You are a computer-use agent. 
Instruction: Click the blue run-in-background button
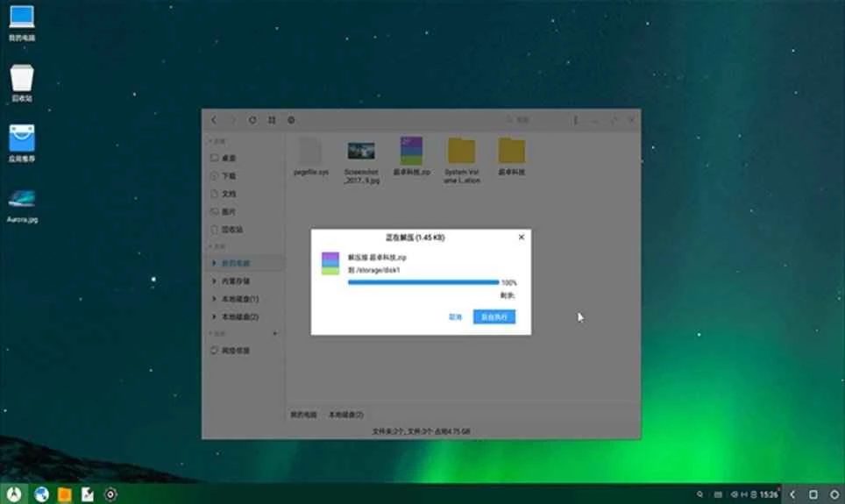(x=494, y=316)
